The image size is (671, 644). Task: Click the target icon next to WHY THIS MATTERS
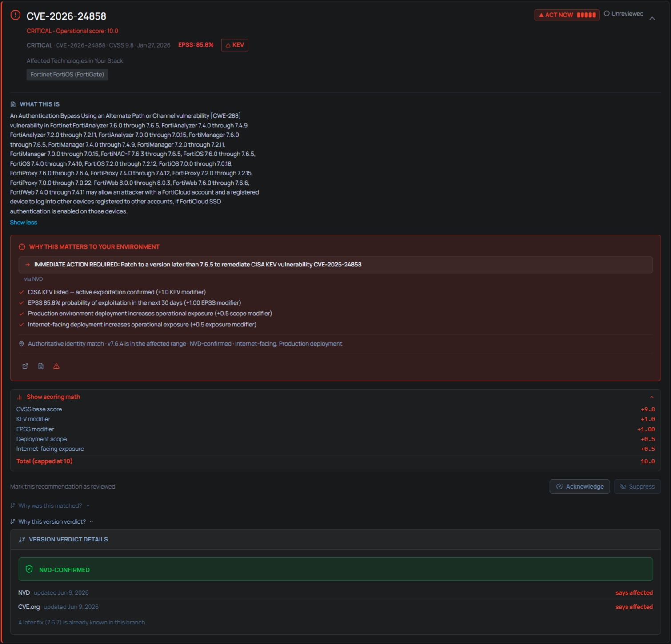coord(22,247)
